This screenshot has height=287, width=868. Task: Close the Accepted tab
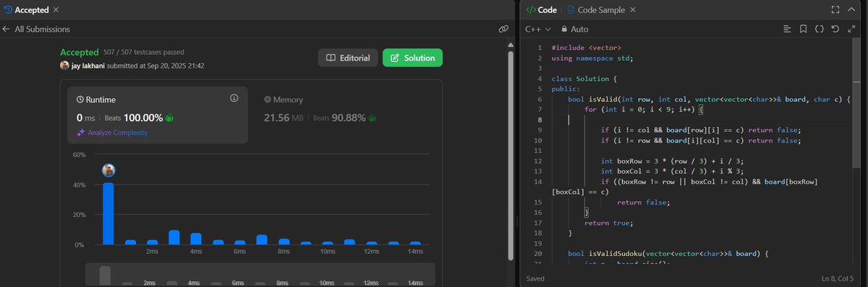56,10
